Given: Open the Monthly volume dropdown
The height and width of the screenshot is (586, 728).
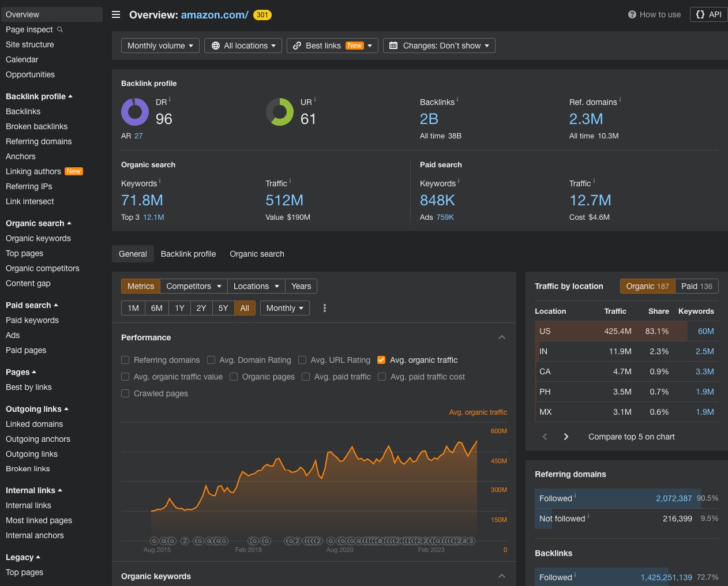Looking at the screenshot, I should [x=160, y=46].
